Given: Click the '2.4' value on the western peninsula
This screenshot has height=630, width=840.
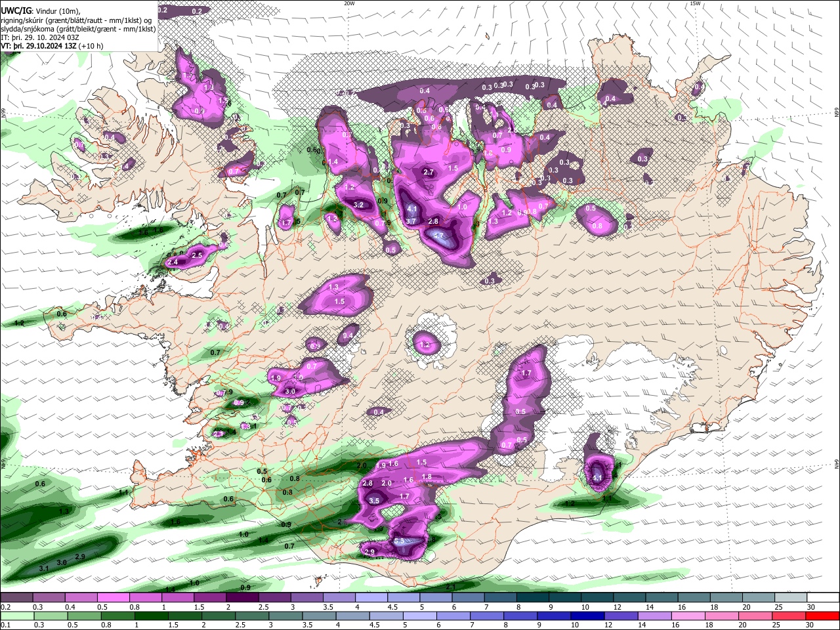Looking at the screenshot, I should tap(173, 262).
